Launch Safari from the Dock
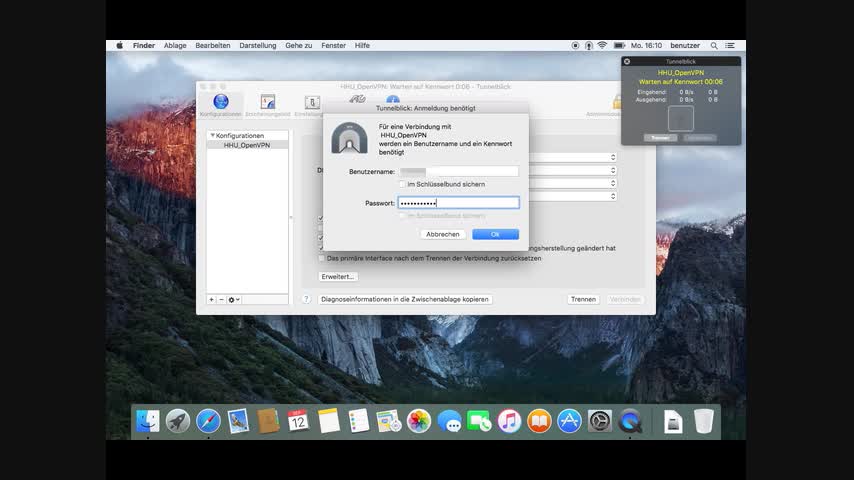 tap(208, 421)
